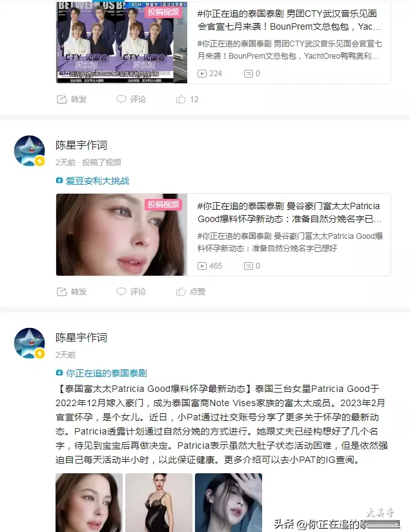
Task: Click 陈星宇作词 star avatar on the text post
Action: coord(30,343)
